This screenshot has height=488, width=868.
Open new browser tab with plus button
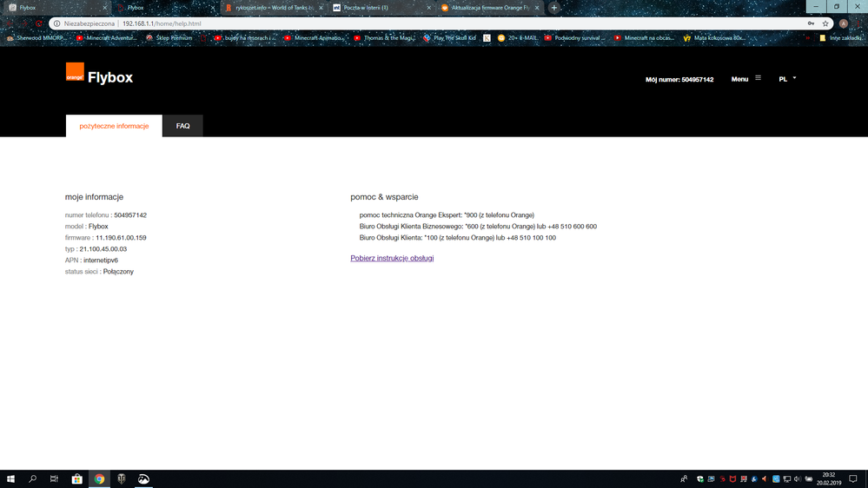554,8
